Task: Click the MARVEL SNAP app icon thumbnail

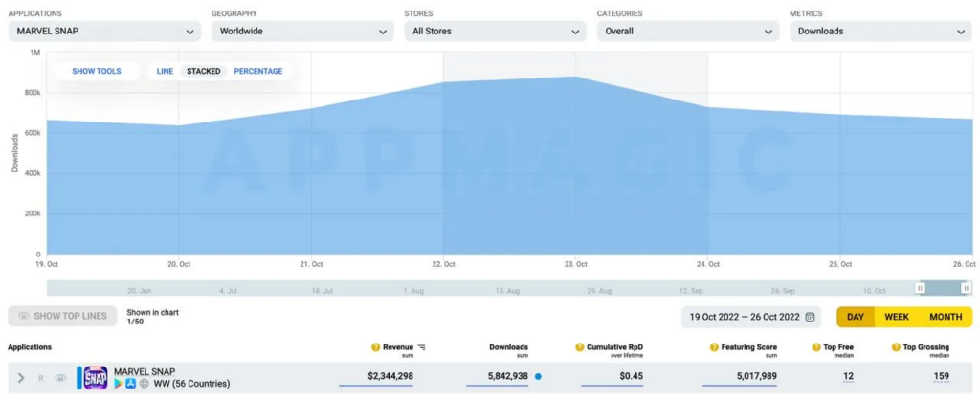Action: point(96,377)
